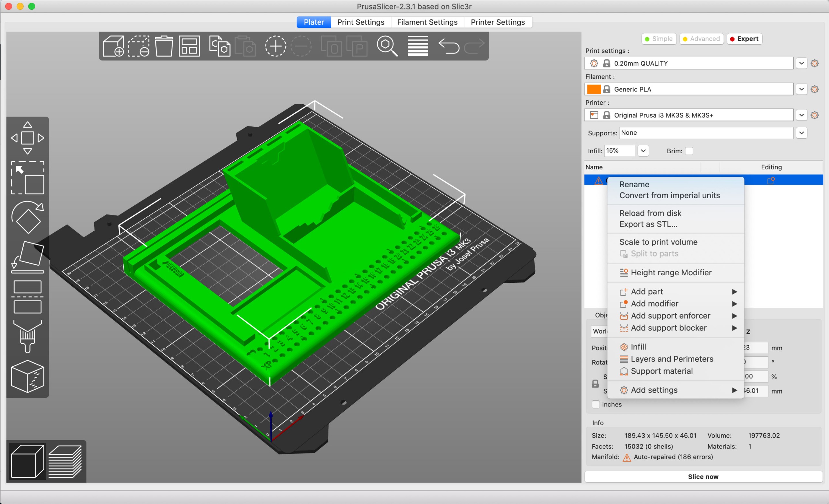Select the Scale tool in left toolbar

click(27, 178)
